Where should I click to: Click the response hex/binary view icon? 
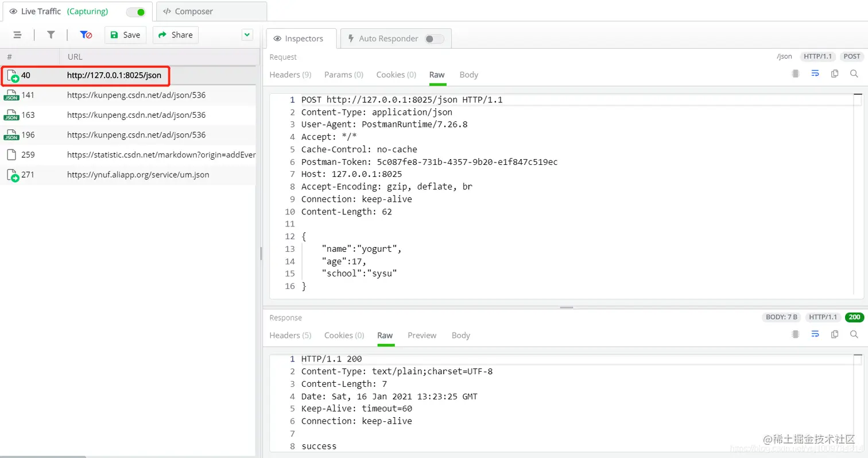coord(796,334)
